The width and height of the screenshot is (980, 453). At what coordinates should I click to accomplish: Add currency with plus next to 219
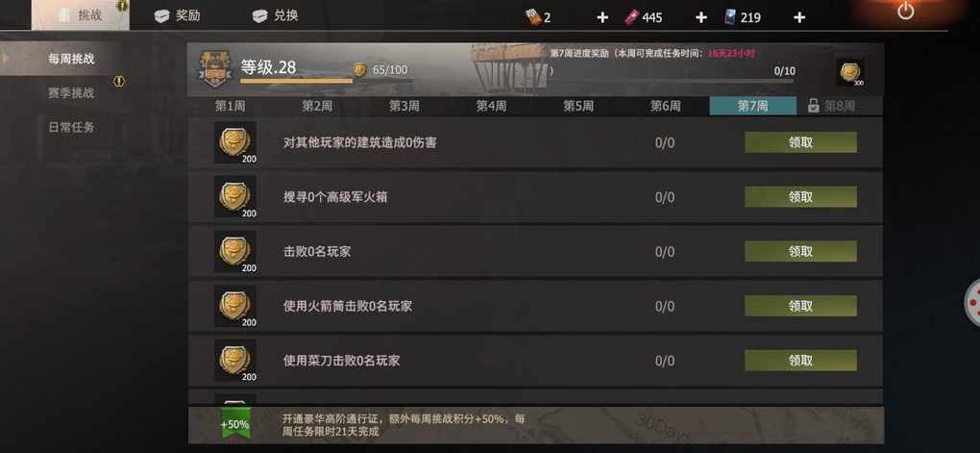click(799, 17)
